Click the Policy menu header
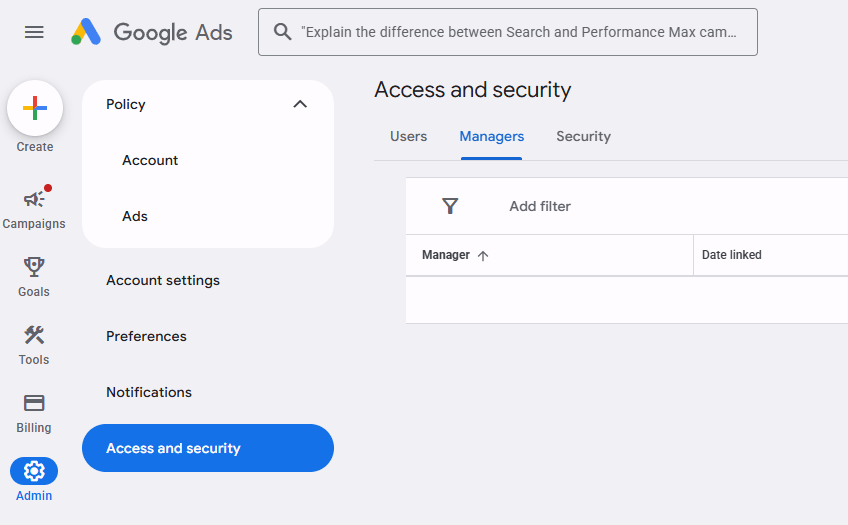848x525 pixels. coord(208,104)
